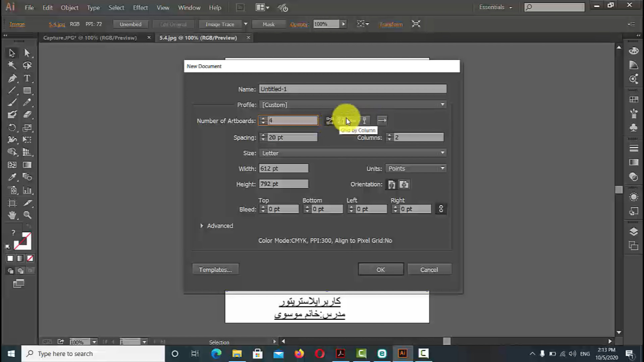Open the Essentials workspace switcher
The height and width of the screenshot is (362, 644).
click(x=495, y=7)
